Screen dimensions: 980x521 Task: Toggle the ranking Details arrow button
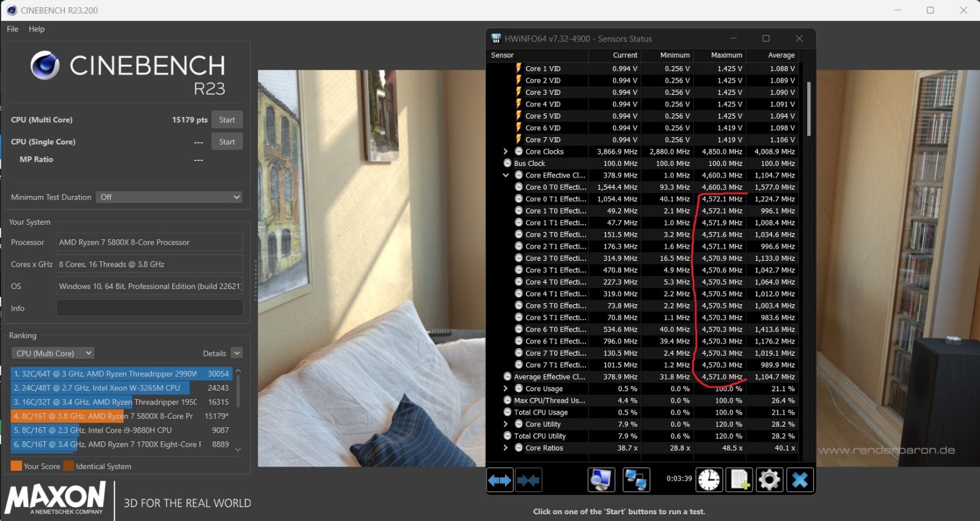pyautogui.click(x=237, y=353)
